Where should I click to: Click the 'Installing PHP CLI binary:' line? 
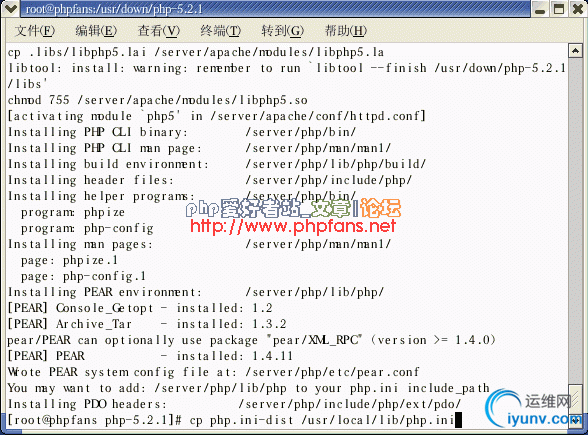click(x=182, y=132)
